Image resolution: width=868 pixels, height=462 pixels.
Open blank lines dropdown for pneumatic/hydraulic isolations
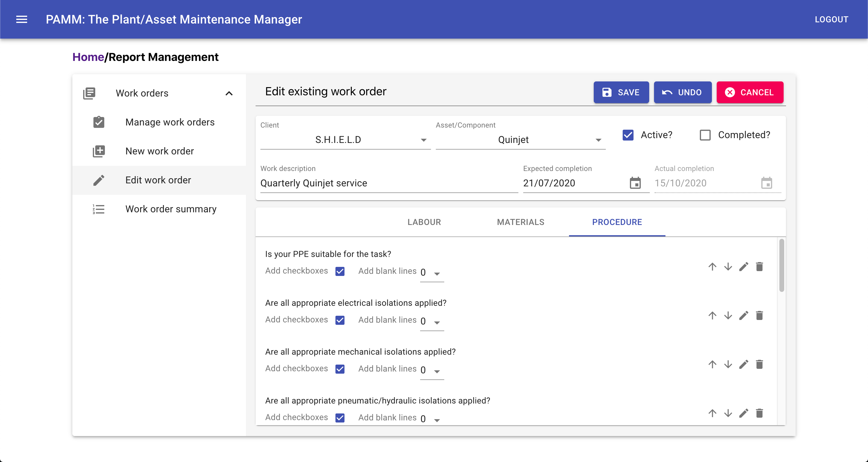click(x=432, y=419)
